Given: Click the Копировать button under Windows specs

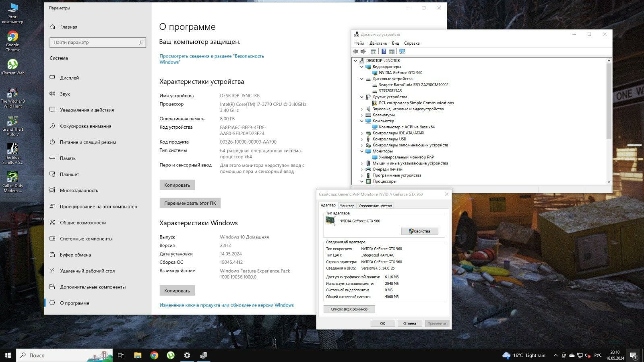Looking at the screenshot, I should click(177, 290).
